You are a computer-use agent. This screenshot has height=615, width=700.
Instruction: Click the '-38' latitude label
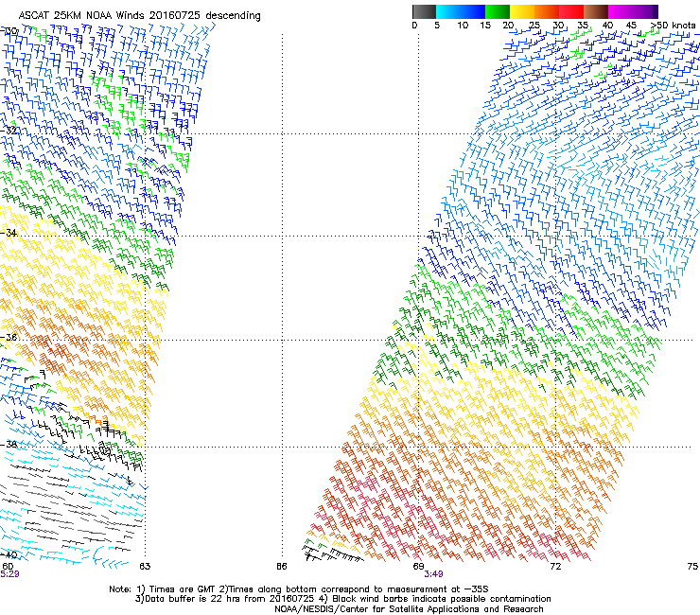(x=9, y=445)
